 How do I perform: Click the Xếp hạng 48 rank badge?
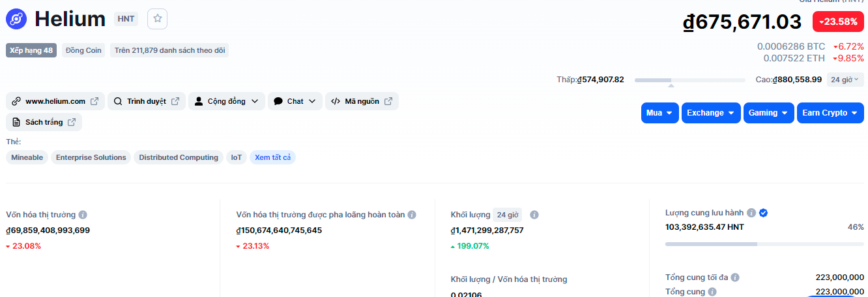click(31, 50)
